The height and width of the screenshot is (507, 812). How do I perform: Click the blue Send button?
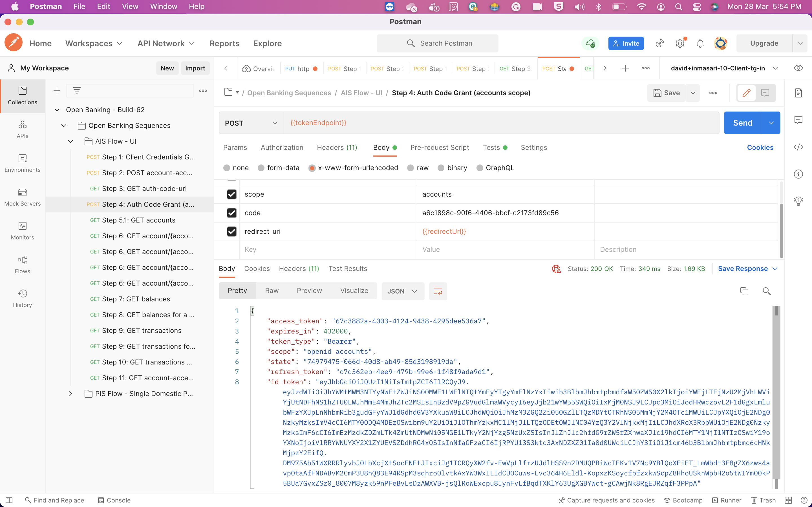(743, 123)
